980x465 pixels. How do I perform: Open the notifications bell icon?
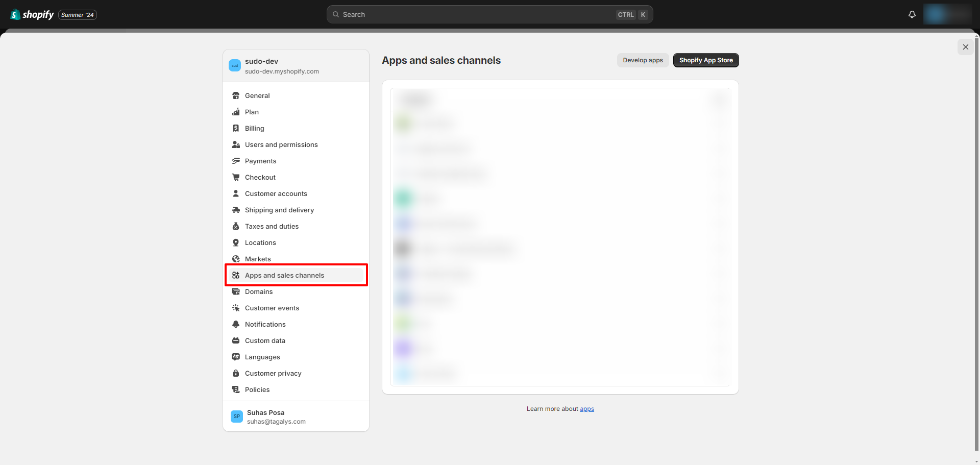click(x=912, y=14)
